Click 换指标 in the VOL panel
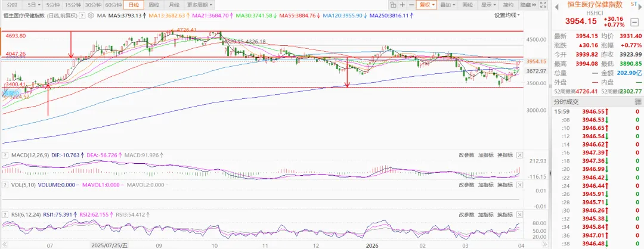The image size is (644, 249). (505, 185)
